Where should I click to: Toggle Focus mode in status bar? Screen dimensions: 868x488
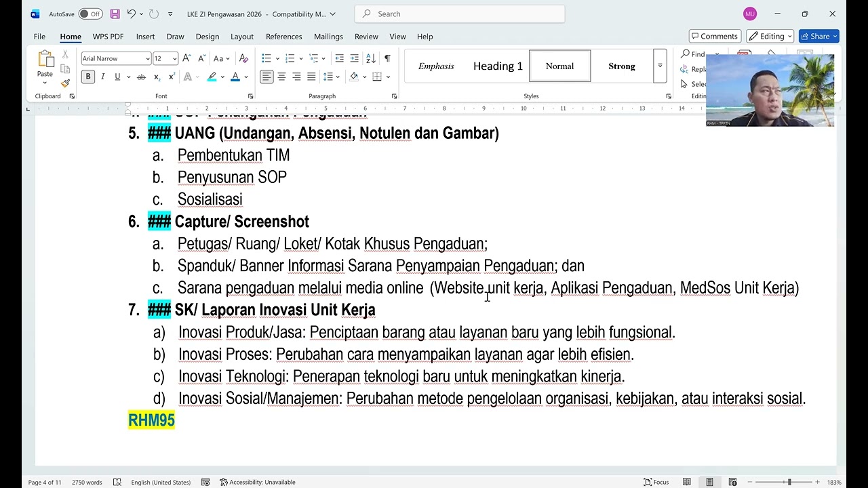pyautogui.click(x=656, y=482)
